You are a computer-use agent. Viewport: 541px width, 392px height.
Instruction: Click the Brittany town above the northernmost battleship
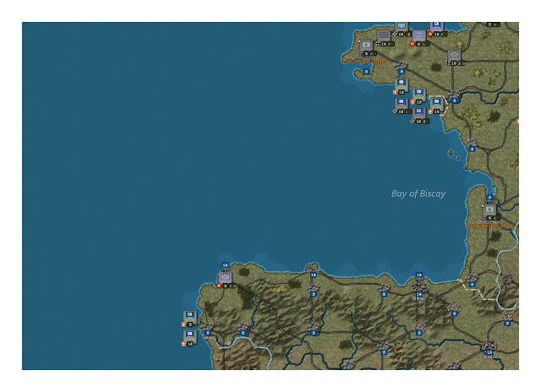(x=402, y=66)
